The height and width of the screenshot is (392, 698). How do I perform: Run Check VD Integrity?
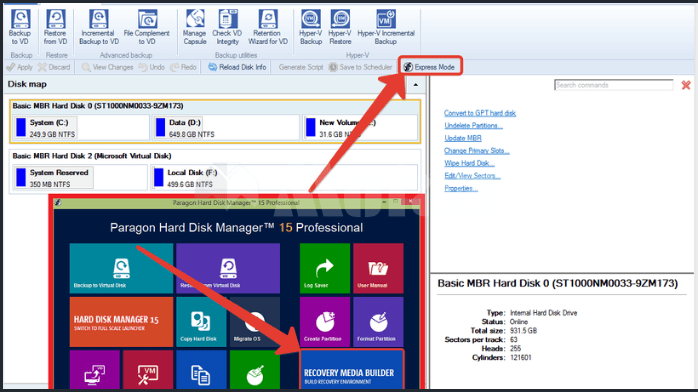coord(227,28)
